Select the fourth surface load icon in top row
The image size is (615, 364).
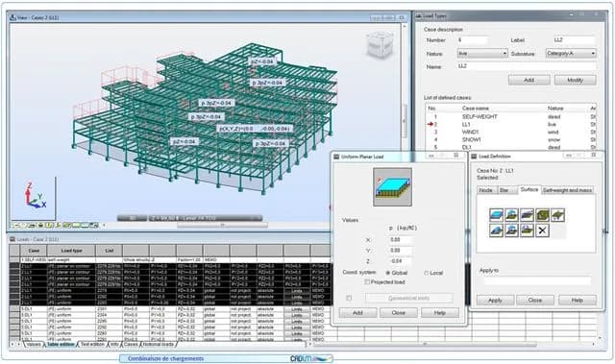tap(542, 215)
